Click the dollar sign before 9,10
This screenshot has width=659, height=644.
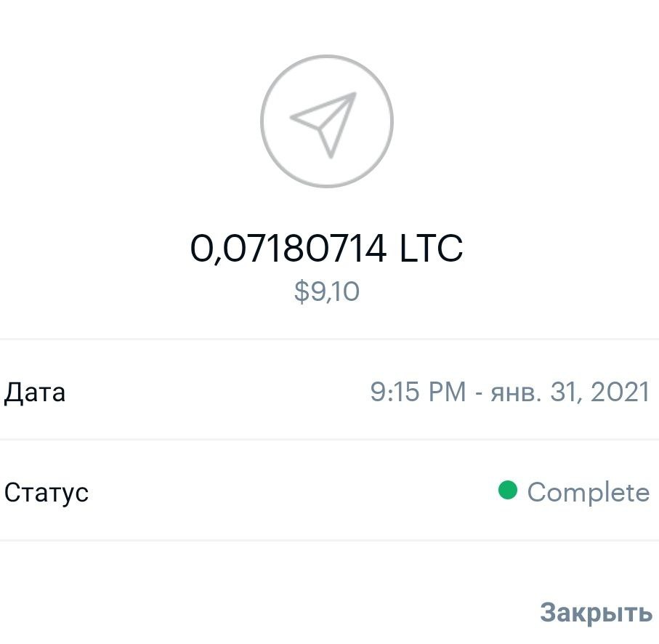[302, 291]
